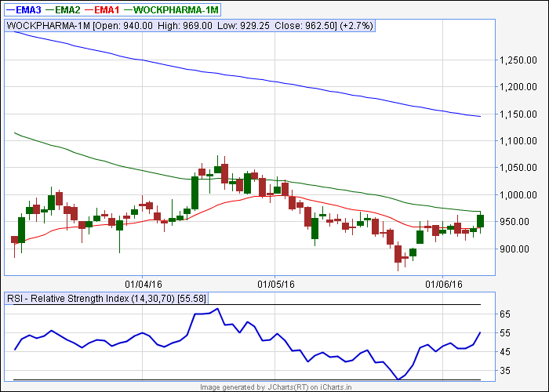The width and height of the screenshot is (549, 392).
Task: Click the 01/06/16 date axis label
Action: tap(444, 284)
